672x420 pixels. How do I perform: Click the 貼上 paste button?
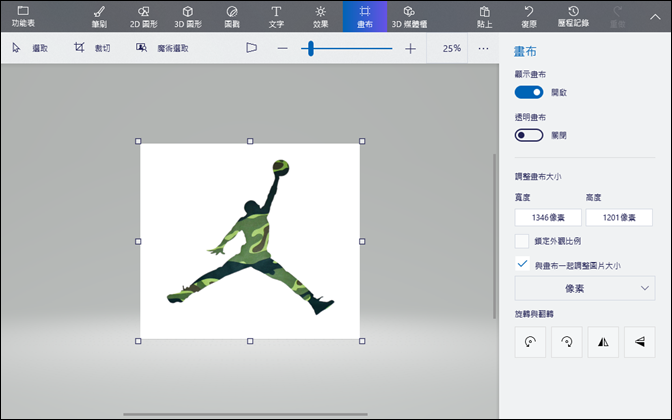484,16
